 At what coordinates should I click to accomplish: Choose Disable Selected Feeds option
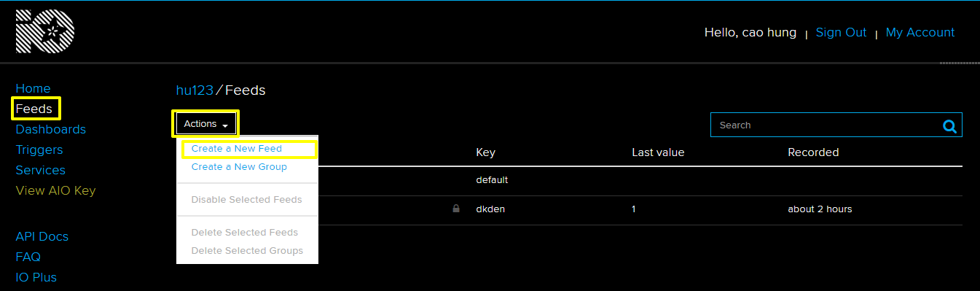(246, 199)
